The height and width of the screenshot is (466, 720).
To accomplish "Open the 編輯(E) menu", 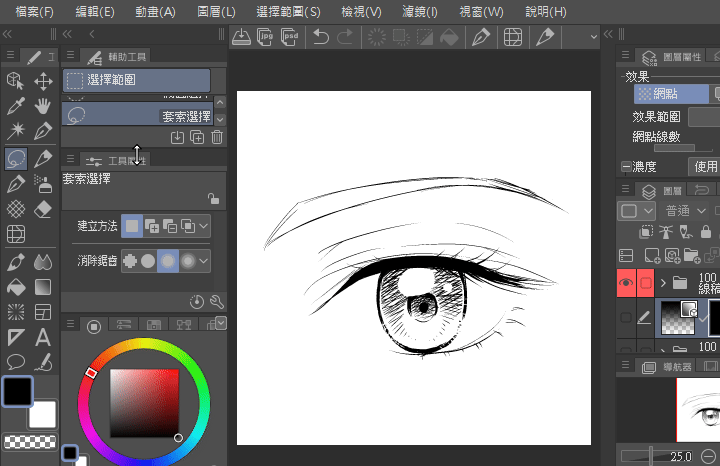I will pos(95,12).
